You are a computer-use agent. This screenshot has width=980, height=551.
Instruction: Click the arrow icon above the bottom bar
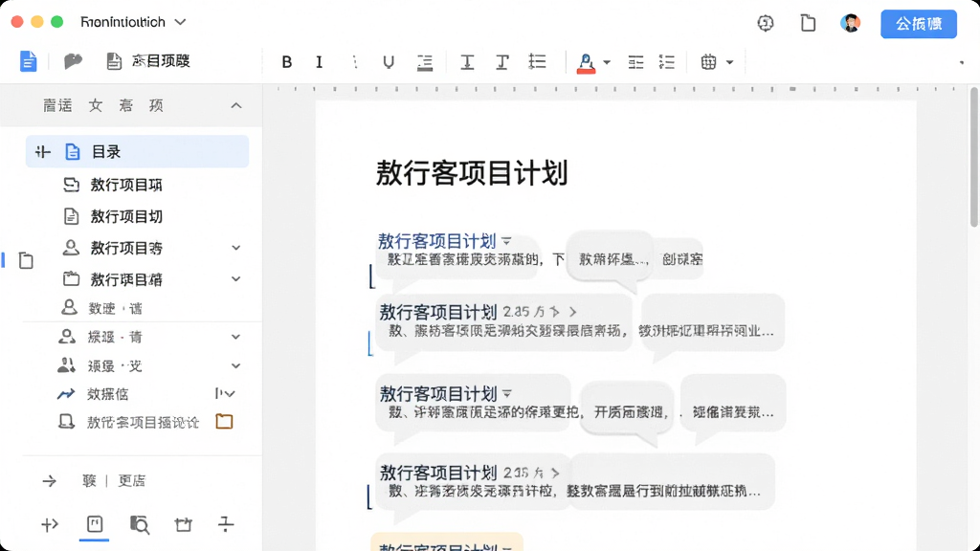50,481
